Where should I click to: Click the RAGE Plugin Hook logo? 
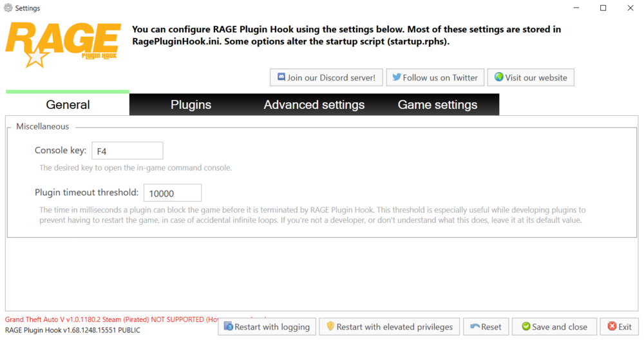coord(63,45)
